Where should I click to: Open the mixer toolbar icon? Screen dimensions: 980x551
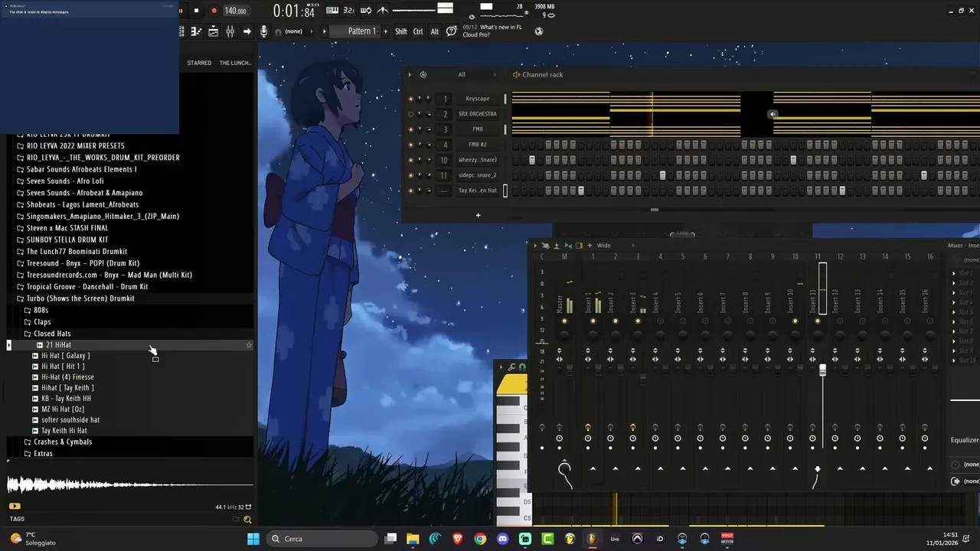(230, 31)
